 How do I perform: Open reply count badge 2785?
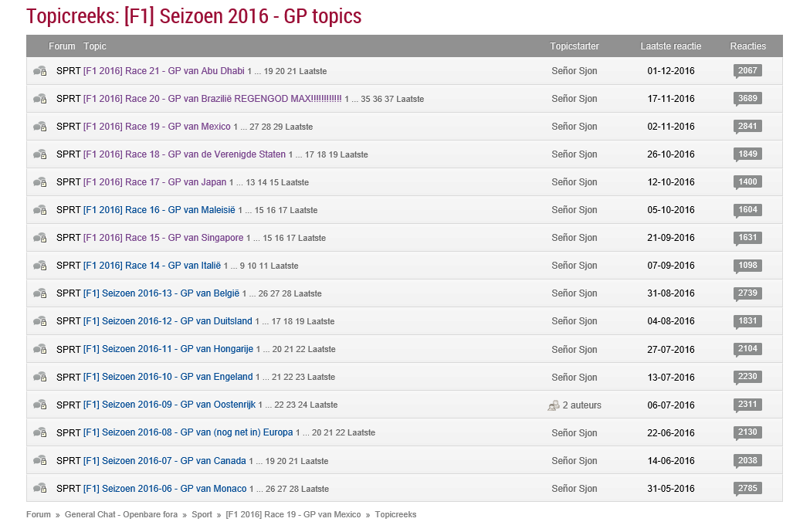[x=747, y=489]
